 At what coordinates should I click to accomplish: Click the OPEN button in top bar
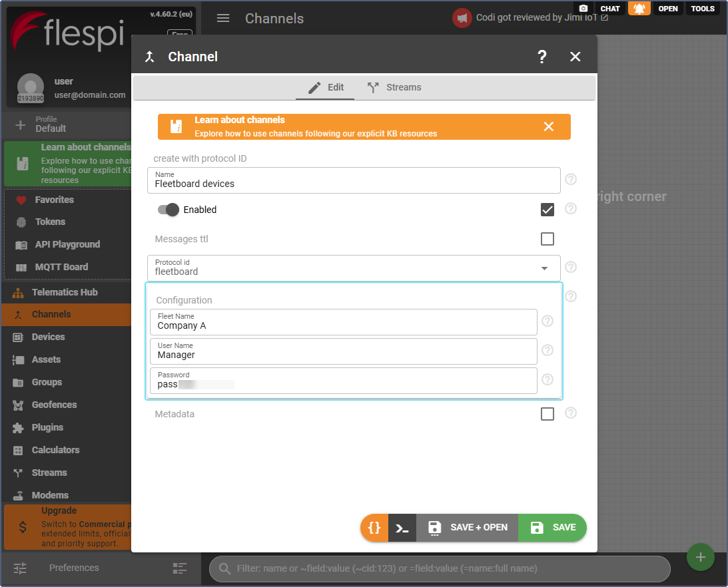[x=667, y=9]
